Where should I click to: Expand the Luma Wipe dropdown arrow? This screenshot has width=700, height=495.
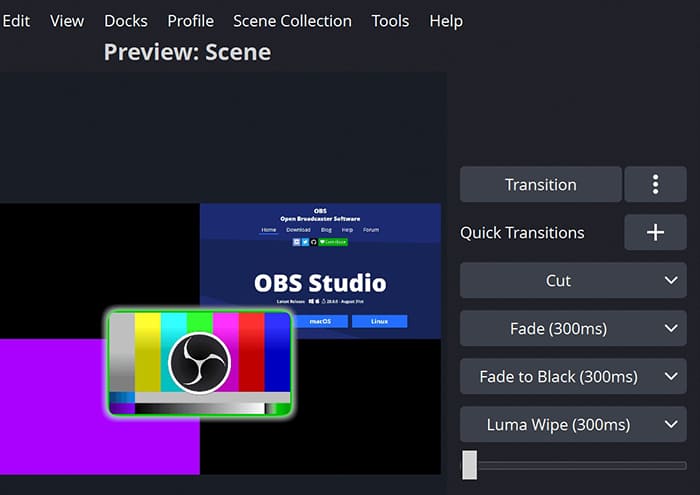tap(671, 424)
